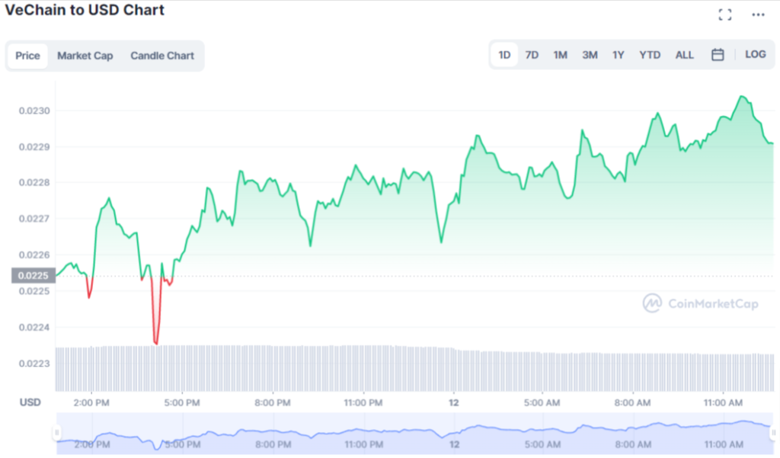Click left handle of range navigator
The width and height of the screenshot is (780, 458).
point(57,432)
